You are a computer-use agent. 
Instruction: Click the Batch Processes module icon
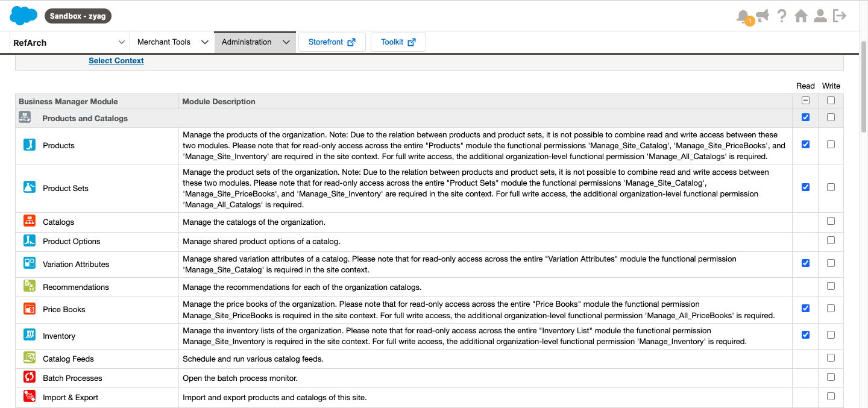pos(30,378)
